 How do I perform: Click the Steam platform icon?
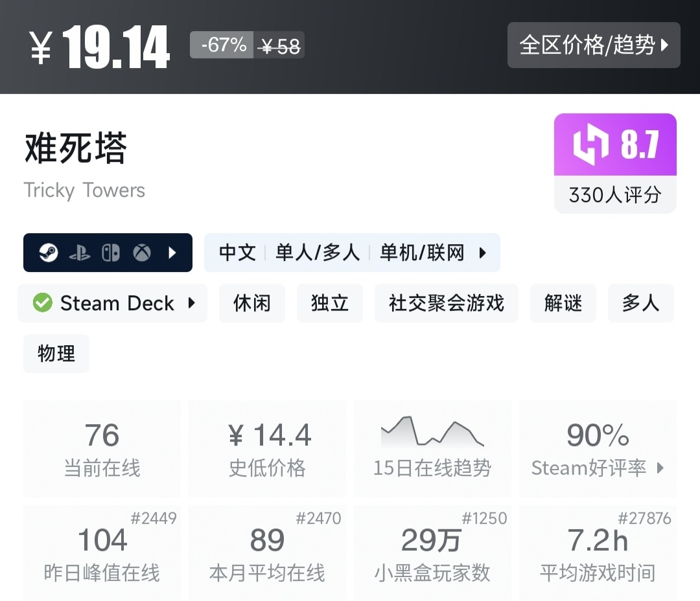[49, 253]
